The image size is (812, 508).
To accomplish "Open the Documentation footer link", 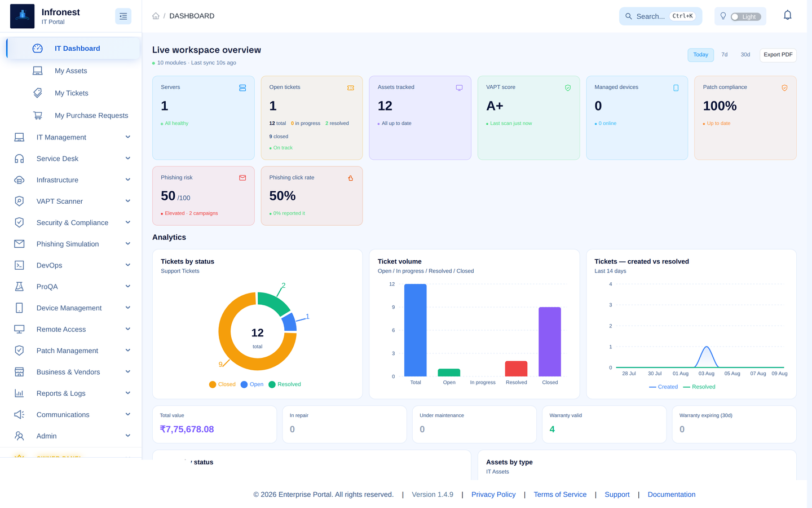I will (x=672, y=494).
